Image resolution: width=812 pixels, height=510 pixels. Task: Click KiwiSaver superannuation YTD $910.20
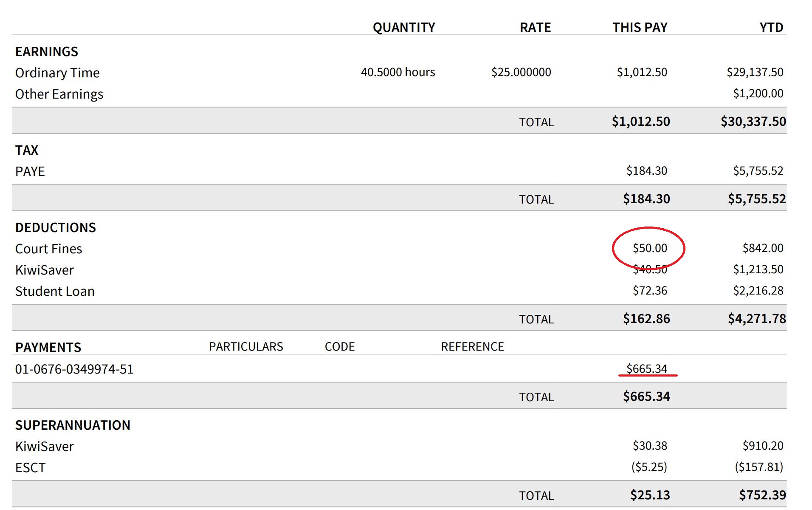pyautogui.click(x=763, y=445)
